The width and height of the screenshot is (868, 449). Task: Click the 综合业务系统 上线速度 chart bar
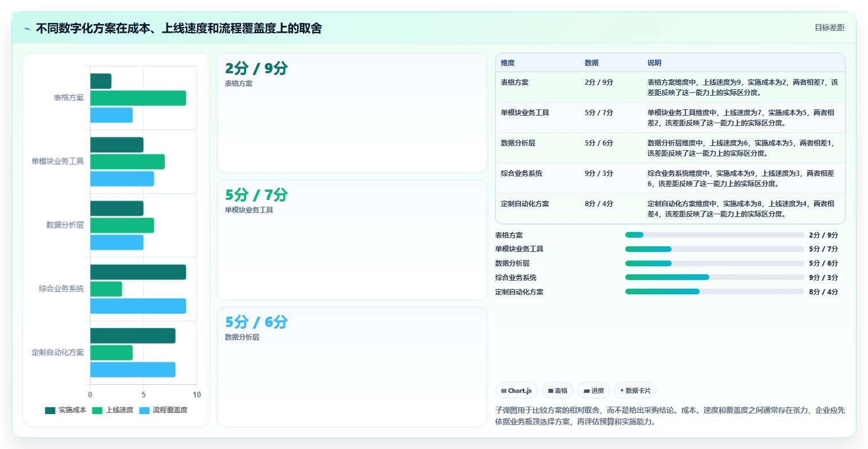106,289
